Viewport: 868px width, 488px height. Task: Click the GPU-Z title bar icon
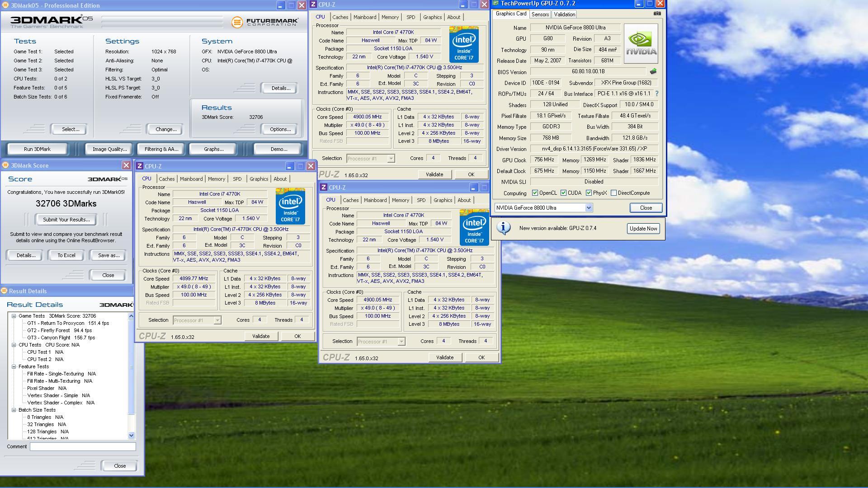496,4
